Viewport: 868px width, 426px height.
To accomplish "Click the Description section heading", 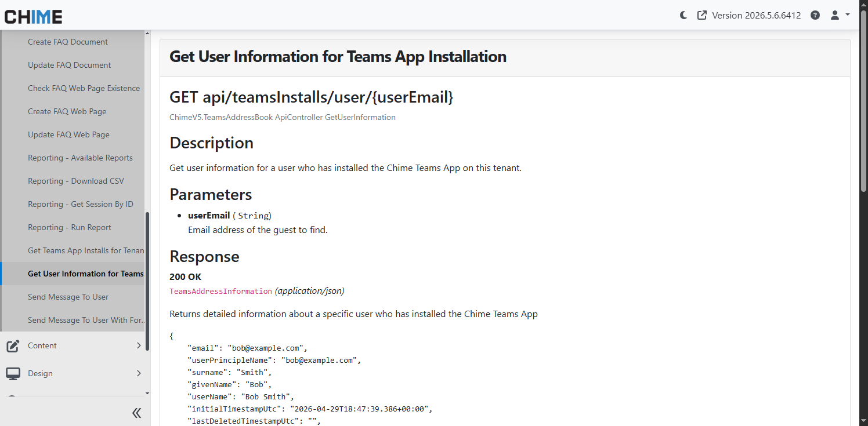I will coord(211,143).
